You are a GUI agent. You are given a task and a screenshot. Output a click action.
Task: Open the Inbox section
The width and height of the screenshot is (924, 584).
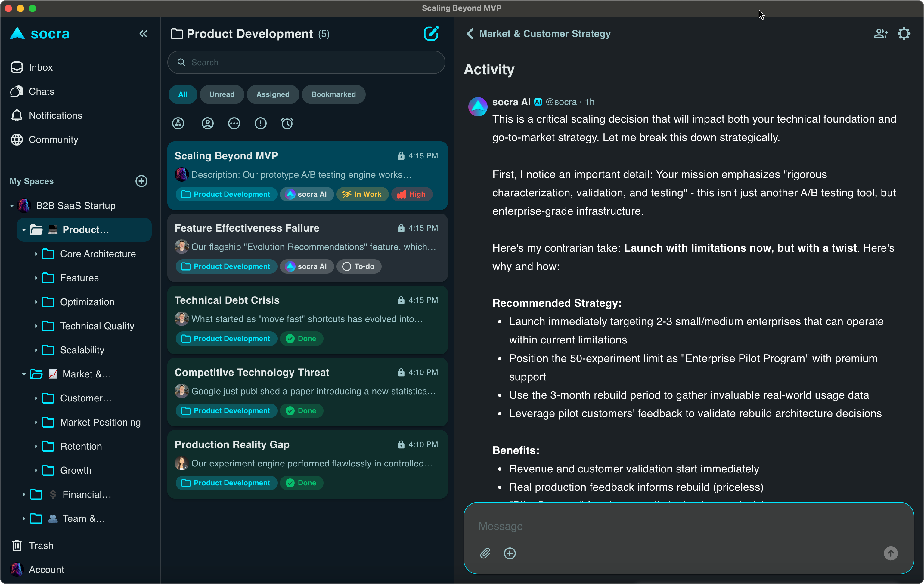coord(40,67)
